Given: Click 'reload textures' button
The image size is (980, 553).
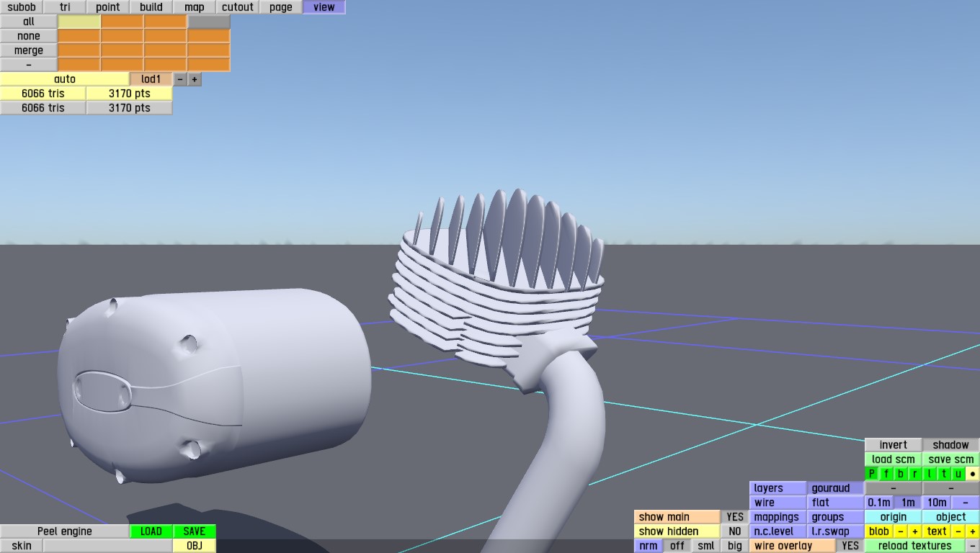Looking at the screenshot, I should (x=915, y=546).
